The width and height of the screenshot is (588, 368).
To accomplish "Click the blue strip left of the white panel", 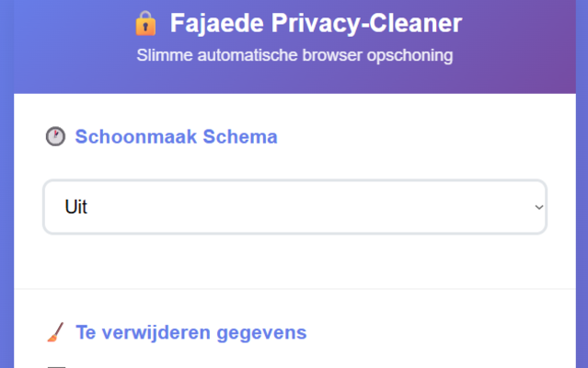I will click(x=6, y=230).
